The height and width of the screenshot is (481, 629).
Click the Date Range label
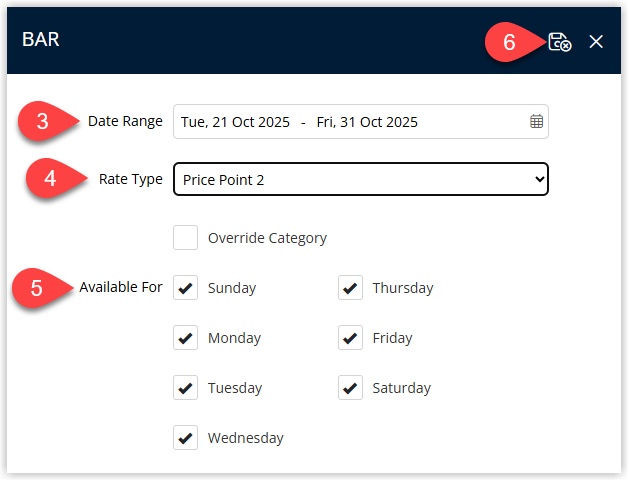[125, 121]
